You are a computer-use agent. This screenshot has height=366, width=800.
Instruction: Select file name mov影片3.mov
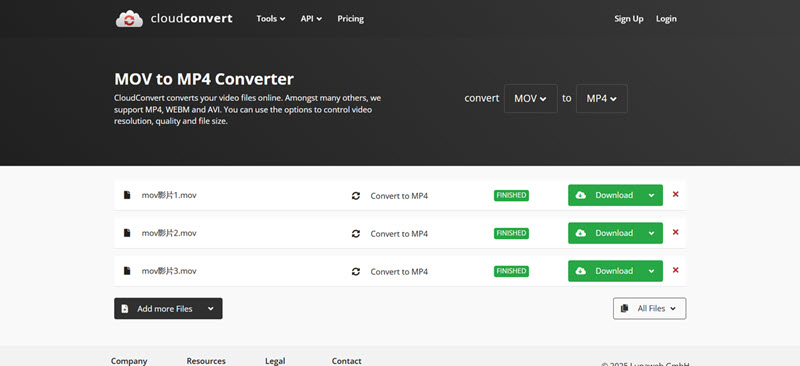pos(169,271)
